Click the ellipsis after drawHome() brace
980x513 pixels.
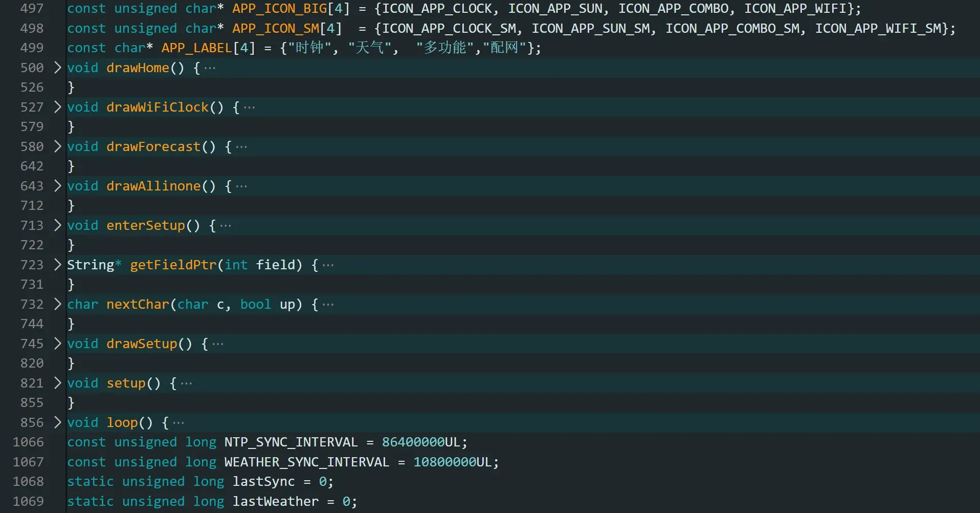[x=210, y=68]
